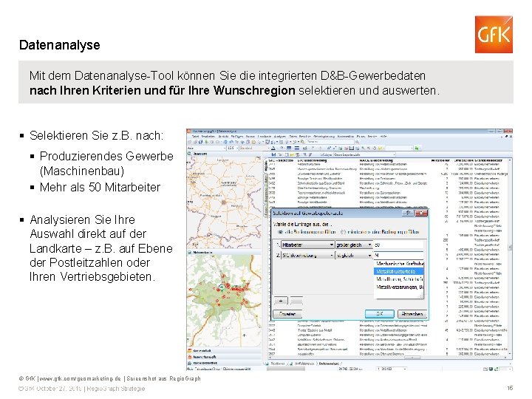Click the orange GfK logo

point(494,34)
